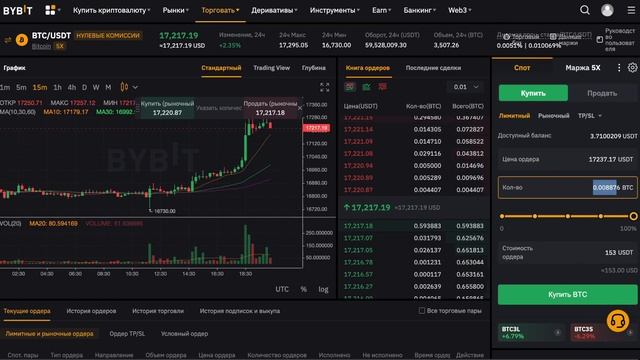Open the user guide icon

pyautogui.click(x=600, y=40)
